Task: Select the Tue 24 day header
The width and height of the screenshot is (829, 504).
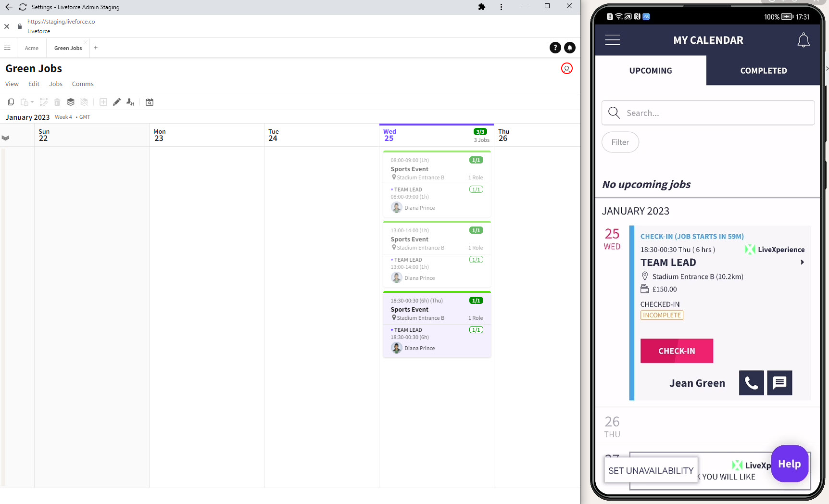Action: 322,135
